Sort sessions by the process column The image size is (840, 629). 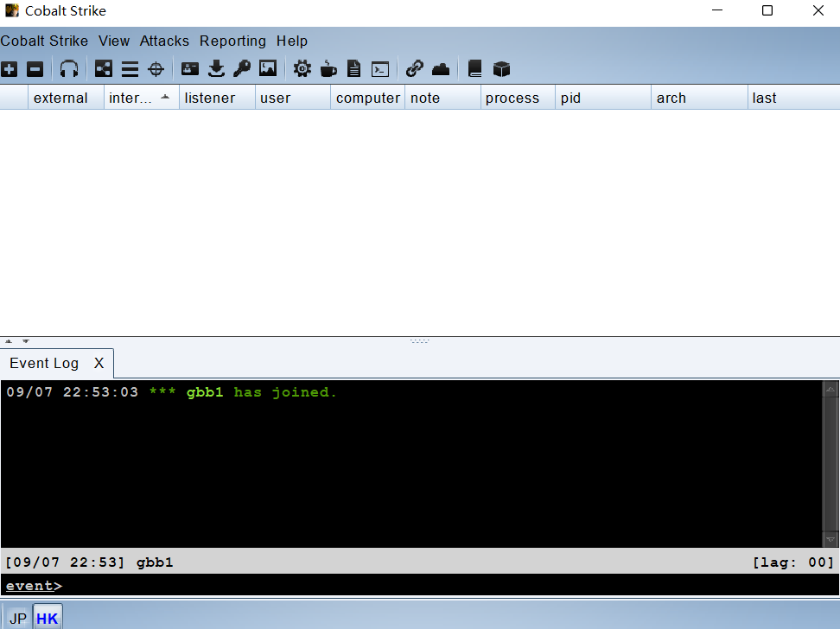coord(518,98)
